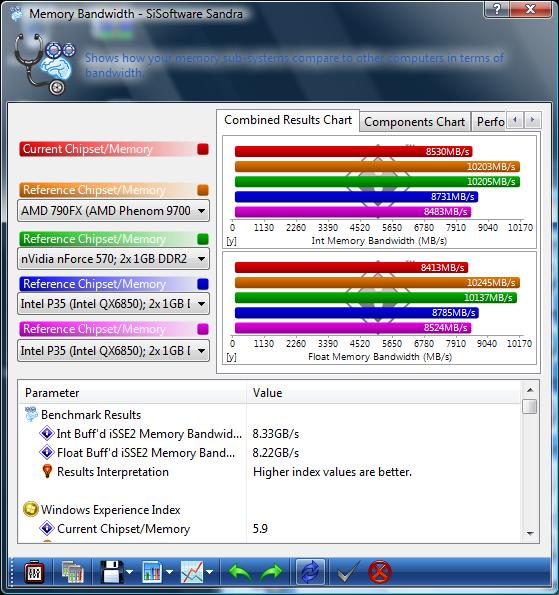This screenshot has height=595, width=559.
Task: Click the brain stethoscope module icon
Action: [44, 64]
